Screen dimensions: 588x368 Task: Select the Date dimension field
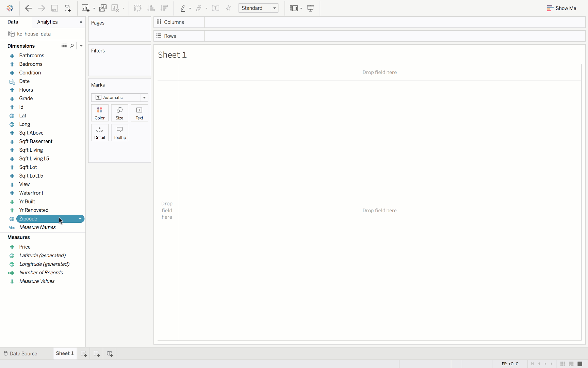coord(24,81)
